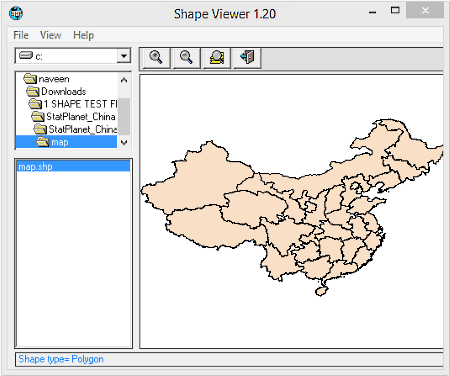Click the exit door toolbar icon

tap(247, 57)
